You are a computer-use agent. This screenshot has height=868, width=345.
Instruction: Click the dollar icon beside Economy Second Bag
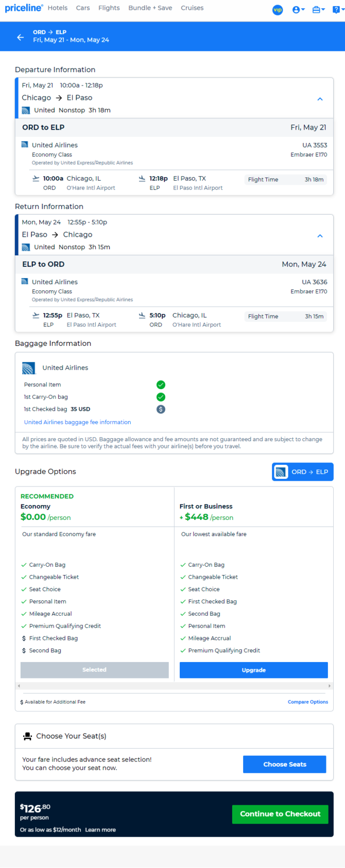coord(24,651)
